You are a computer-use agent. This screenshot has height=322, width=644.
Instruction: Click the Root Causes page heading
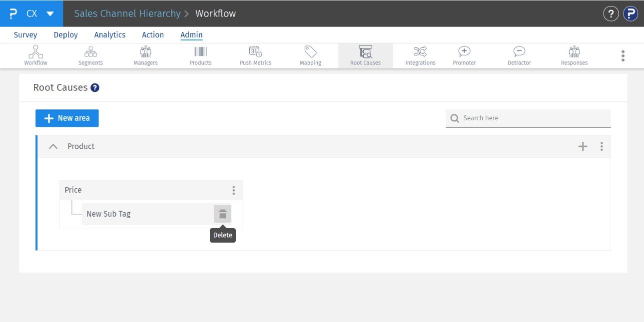tap(60, 88)
